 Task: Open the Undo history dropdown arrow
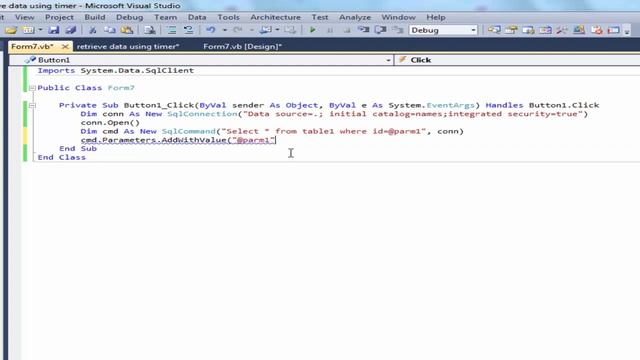click(224, 30)
